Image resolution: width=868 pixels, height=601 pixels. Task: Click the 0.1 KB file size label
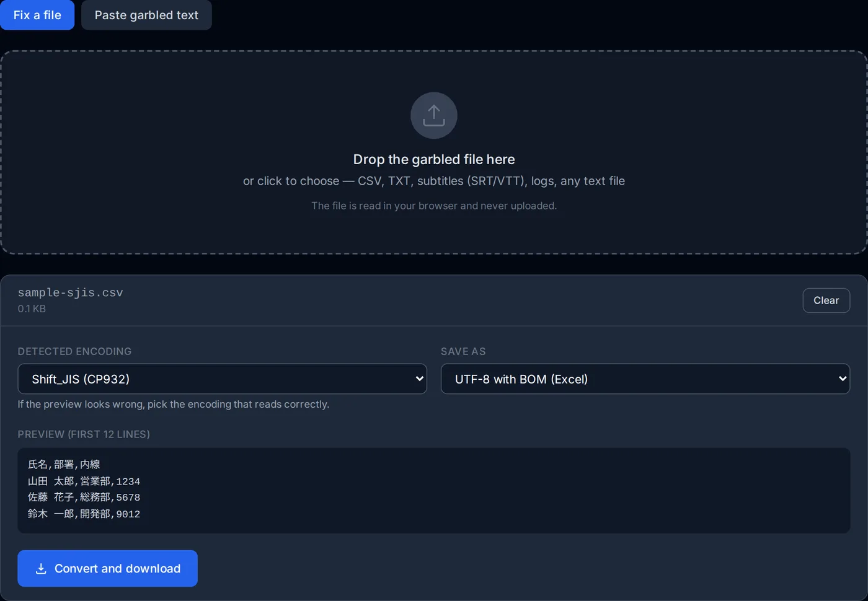(32, 309)
